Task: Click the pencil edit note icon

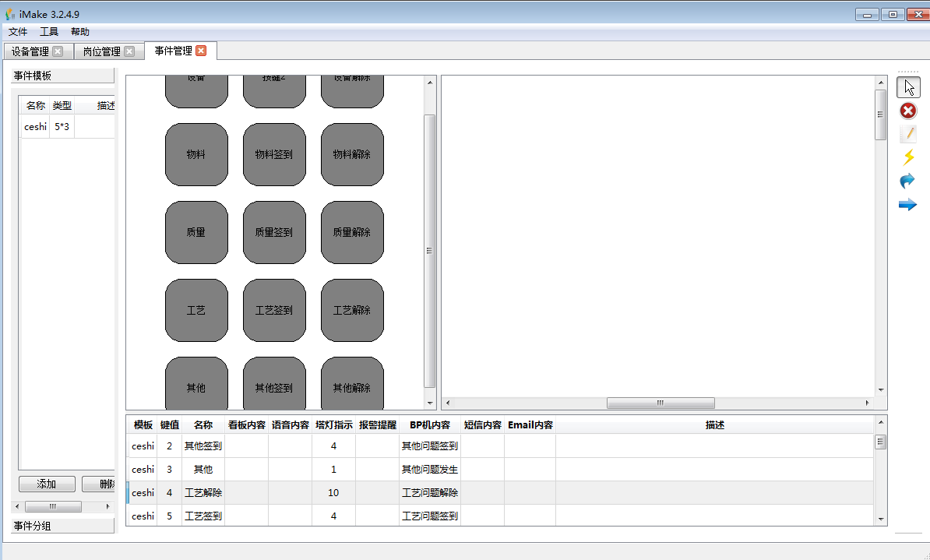Action: pos(908,134)
